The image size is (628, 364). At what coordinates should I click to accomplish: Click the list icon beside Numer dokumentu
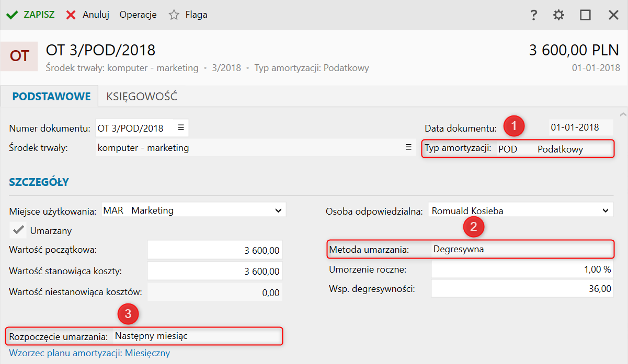pyautogui.click(x=181, y=127)
